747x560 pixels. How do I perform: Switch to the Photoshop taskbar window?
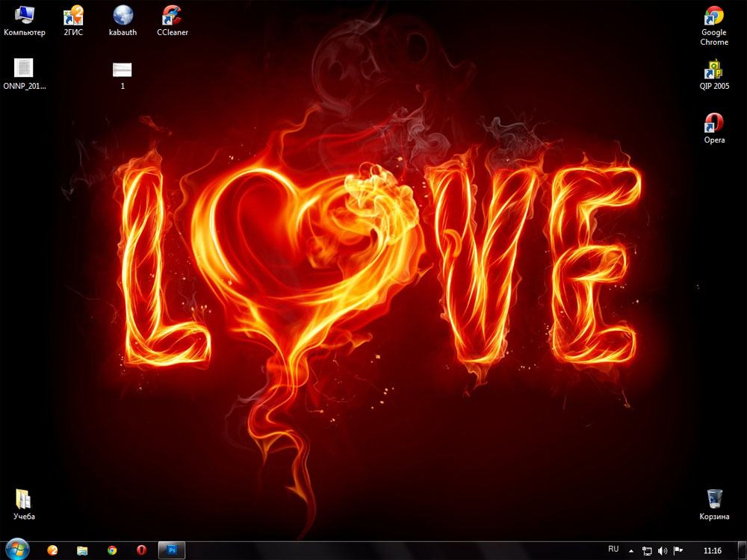pyautogui.click(x=172, y=550)
